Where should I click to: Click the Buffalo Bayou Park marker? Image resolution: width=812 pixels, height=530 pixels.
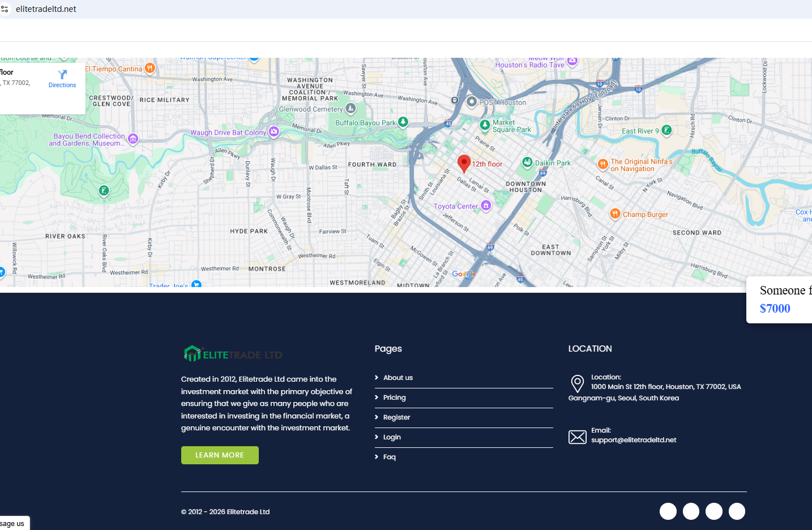point(403,122)
